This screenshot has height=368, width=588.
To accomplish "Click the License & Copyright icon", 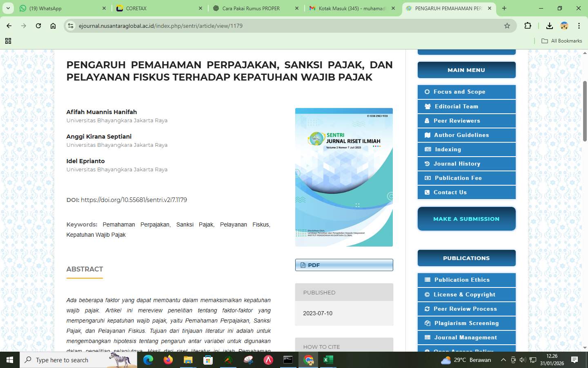I will coord(428,294).
